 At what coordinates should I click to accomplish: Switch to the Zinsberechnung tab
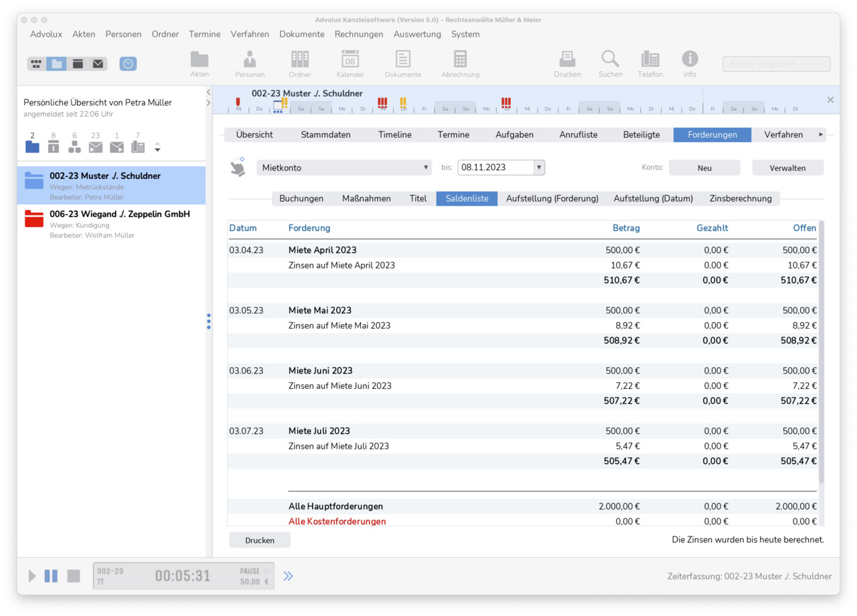741,198
